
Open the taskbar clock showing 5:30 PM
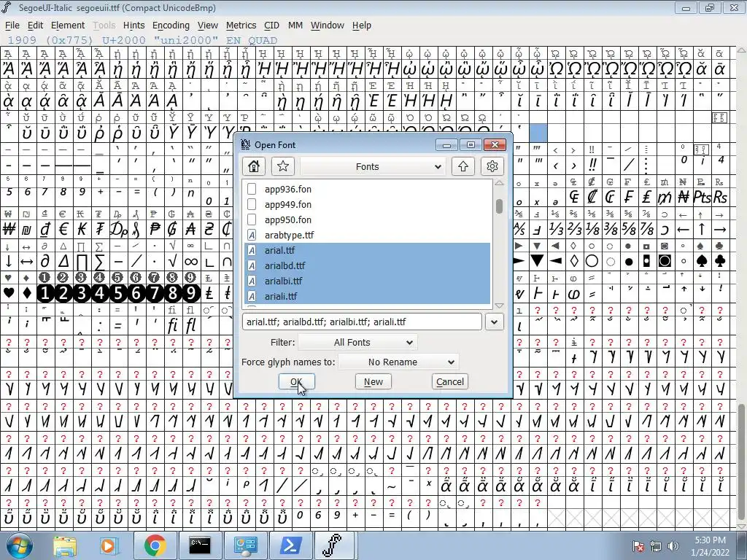click(x=709, y=546)
